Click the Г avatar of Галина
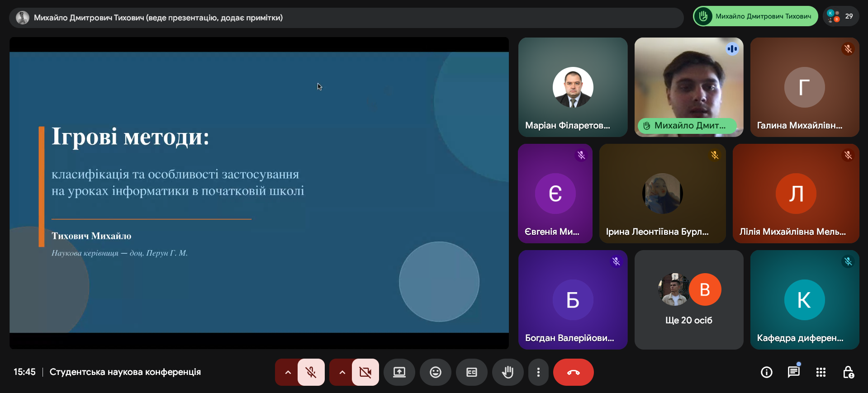The height and width of the screenshot is (393, 868). 805,87
